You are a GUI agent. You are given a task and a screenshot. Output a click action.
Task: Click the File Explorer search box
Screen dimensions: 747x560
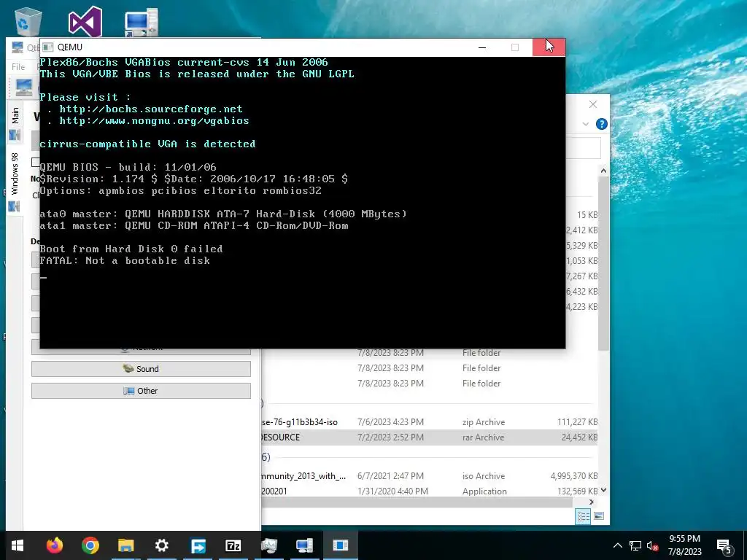(x=583, y=149)
